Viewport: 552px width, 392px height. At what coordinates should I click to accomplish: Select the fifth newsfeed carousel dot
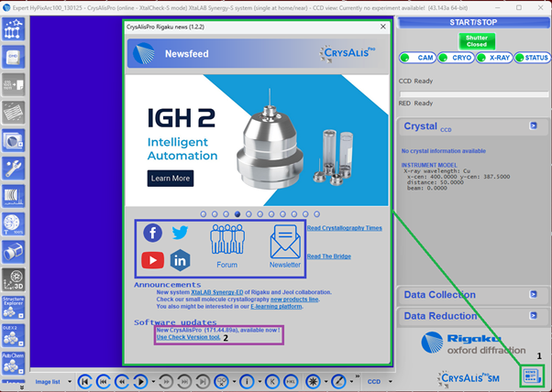click(x=248, y=214)
